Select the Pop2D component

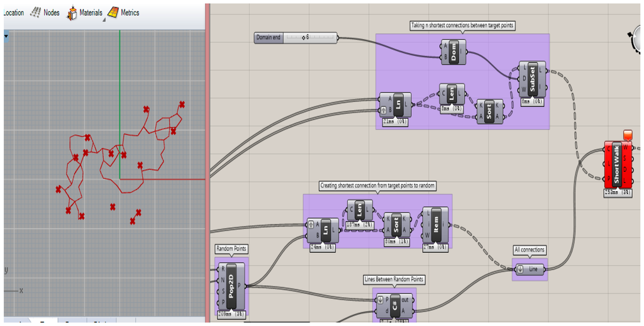[x=231, y=283]
